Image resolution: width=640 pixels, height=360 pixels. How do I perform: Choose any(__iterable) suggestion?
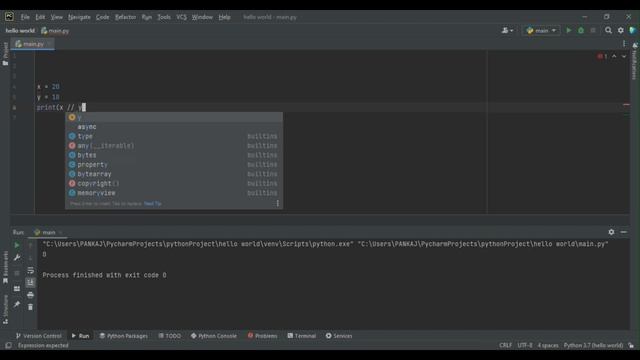tap(174, 145)
